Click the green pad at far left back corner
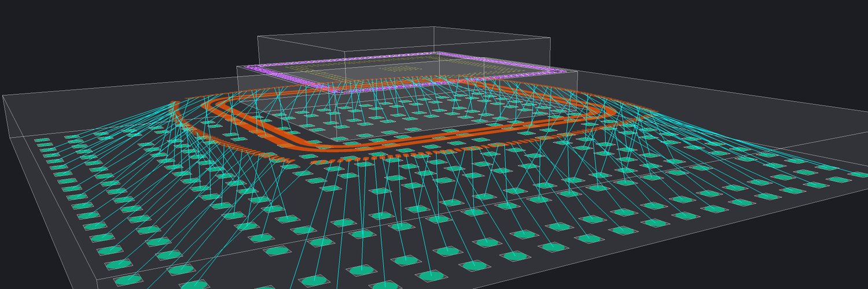 pyautogui.click(x=42, y=140)
